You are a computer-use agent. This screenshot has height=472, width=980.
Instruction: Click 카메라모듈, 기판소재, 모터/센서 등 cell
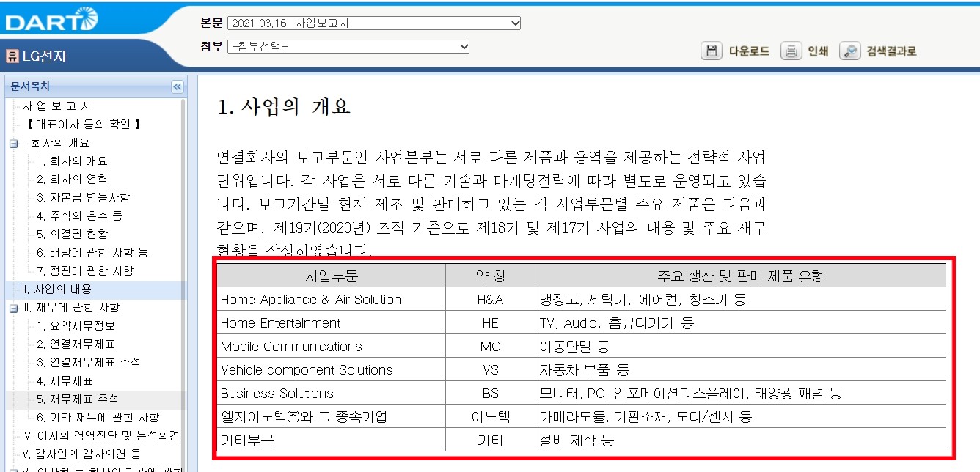coord(740,416)
